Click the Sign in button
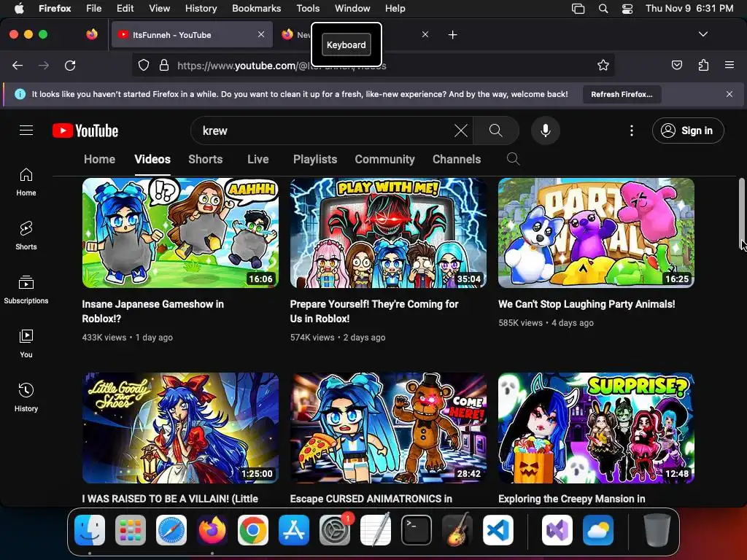The height and width of the screenshot is (560, 747). coord(688,131)
